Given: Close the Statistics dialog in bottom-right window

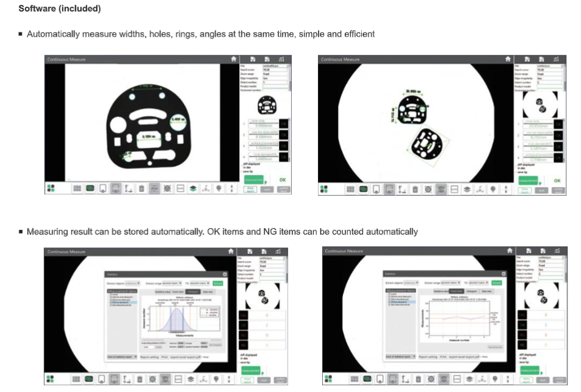Looking at the screenshot, I should click(x=503, y=275).
